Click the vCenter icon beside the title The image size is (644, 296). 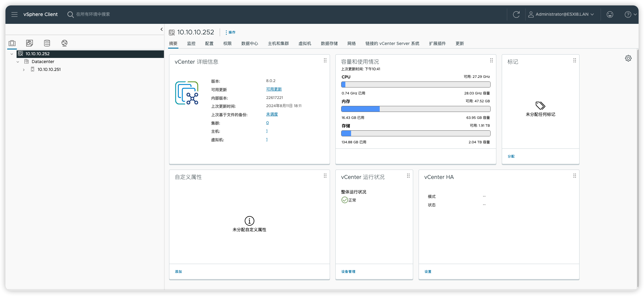[x=172, y=32]
